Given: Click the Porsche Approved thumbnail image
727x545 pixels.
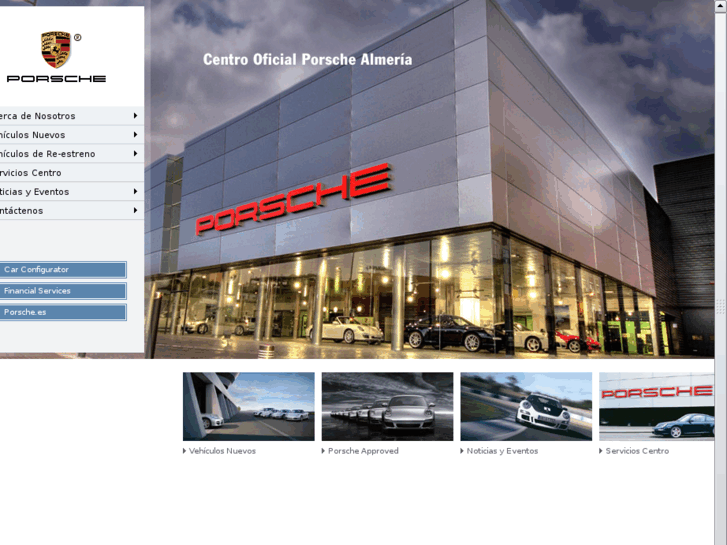Looking at the screenshot, I should click(387, 406).
